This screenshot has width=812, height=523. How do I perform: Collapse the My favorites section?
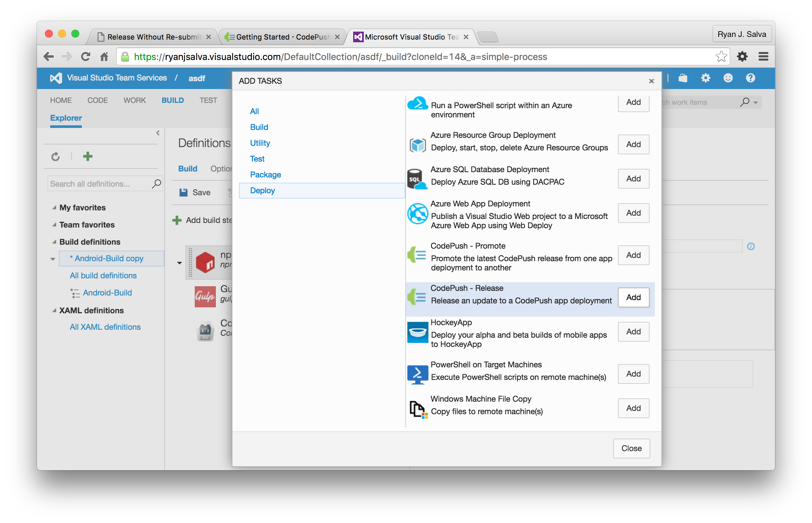(x=54, y=207)
